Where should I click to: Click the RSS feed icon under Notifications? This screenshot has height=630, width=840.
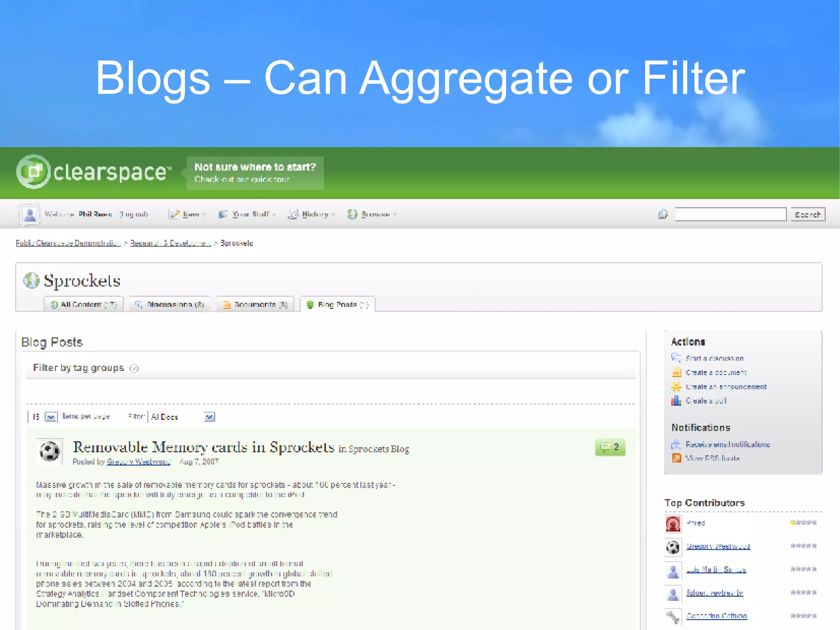tap(676, 458)
